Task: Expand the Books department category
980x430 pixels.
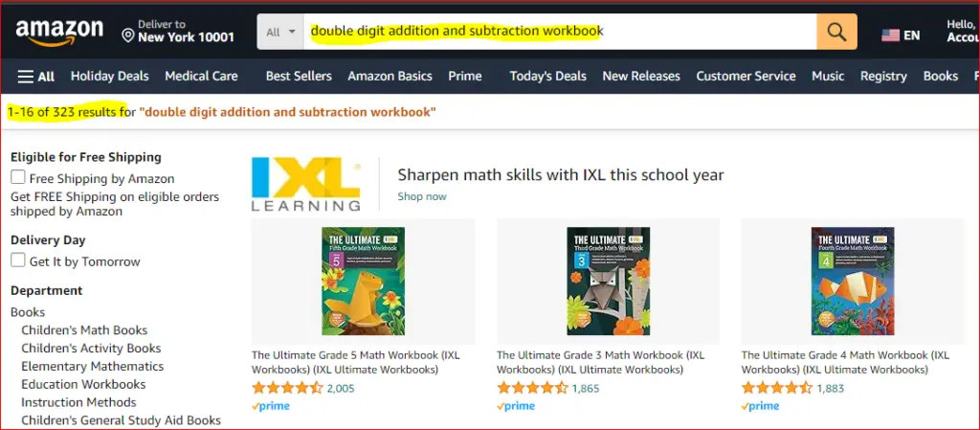Action: pos(28,312)
